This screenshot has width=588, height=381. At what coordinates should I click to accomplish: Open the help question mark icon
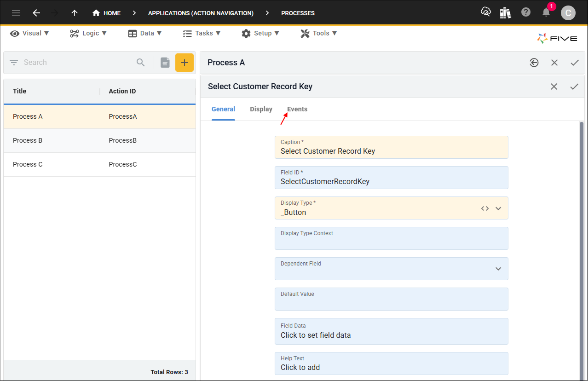526,12
